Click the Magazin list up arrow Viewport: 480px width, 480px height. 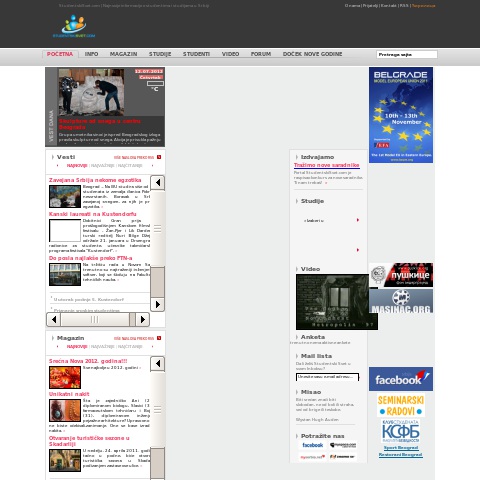[157, 364]
